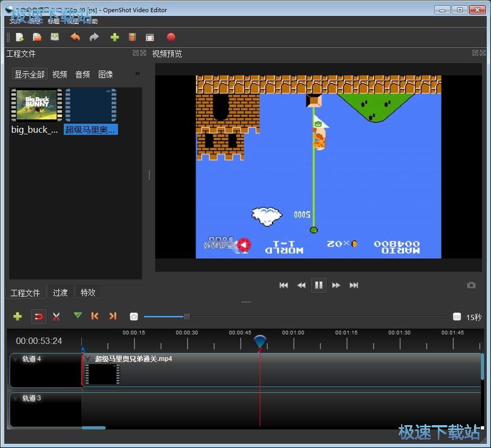
Task: Zoom in the timeline with plus icon
Action: coord(134,316)
